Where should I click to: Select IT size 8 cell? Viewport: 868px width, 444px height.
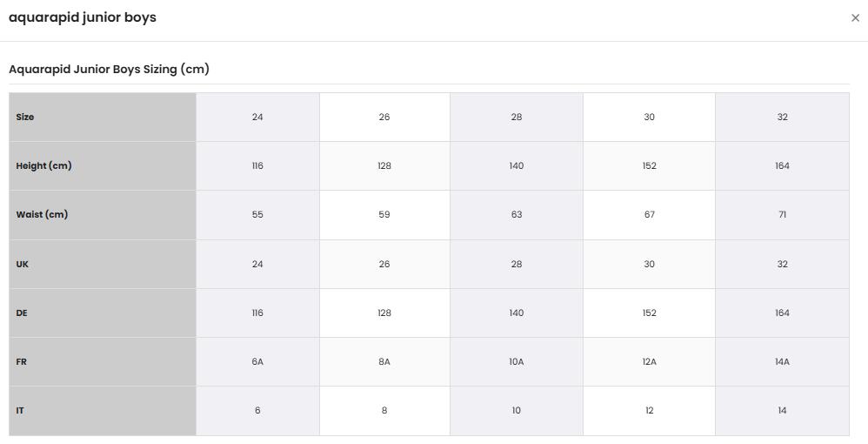click(384, 411)
